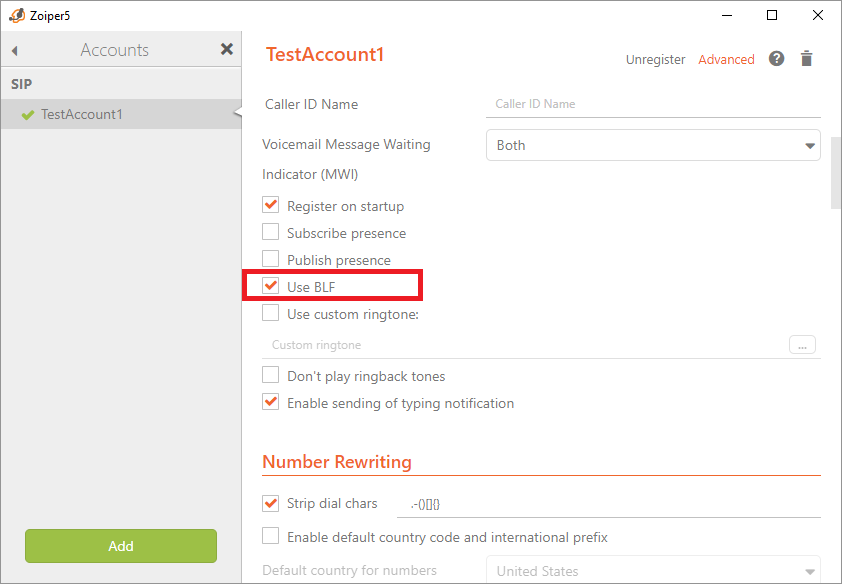Viewport: 842px width, 584px height.
Task: Browse for custom ringtone with ellipsis button
Action: 802,345
